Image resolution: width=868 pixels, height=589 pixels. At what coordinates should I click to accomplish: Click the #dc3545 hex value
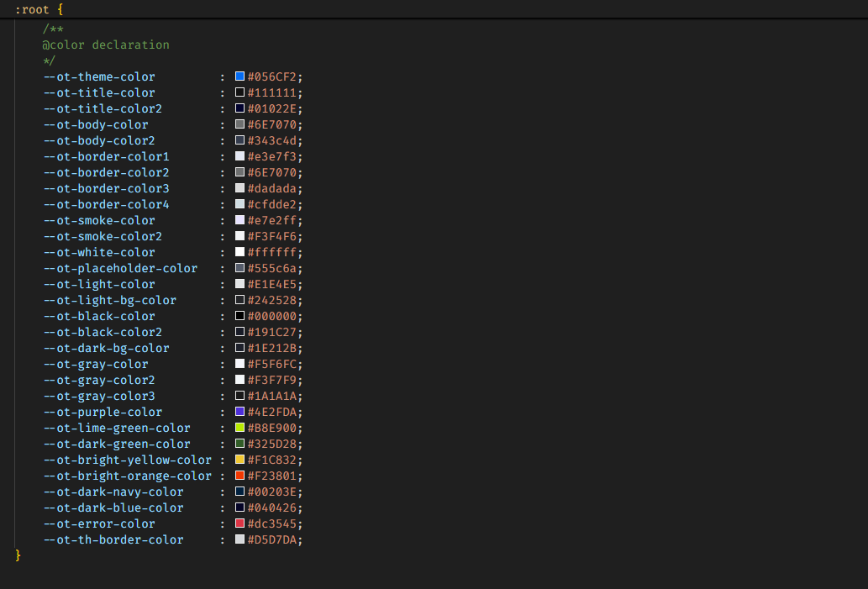[x=273, y=523]
